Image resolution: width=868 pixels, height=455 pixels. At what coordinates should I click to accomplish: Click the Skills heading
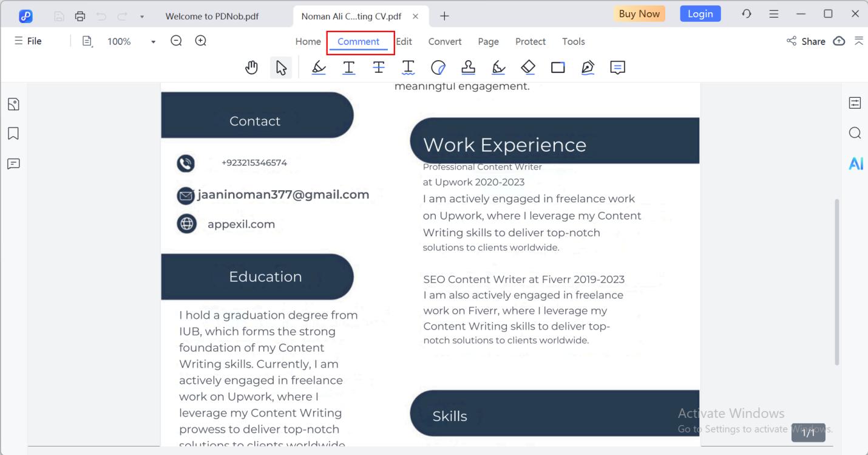click(450, 416)
